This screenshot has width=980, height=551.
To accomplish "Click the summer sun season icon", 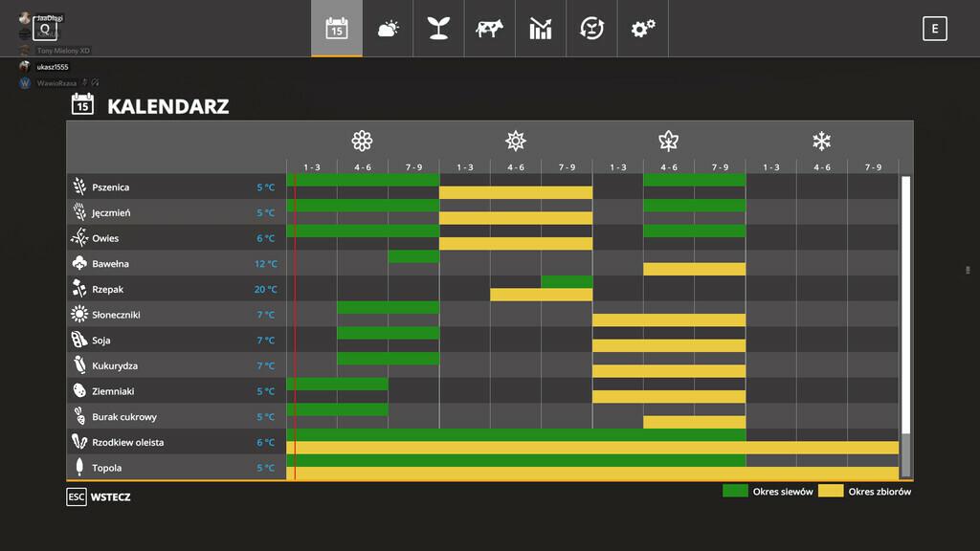I will [x=516, y=142].
